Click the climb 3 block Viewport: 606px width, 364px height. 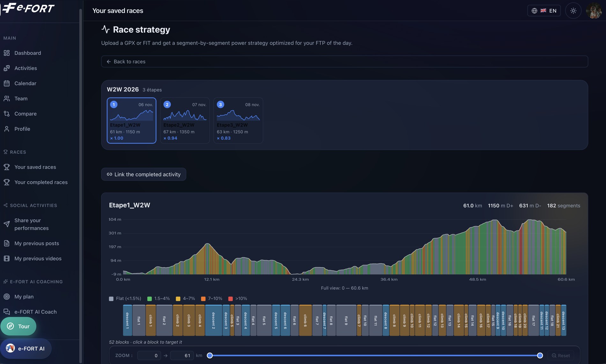(x=189, y=320)
